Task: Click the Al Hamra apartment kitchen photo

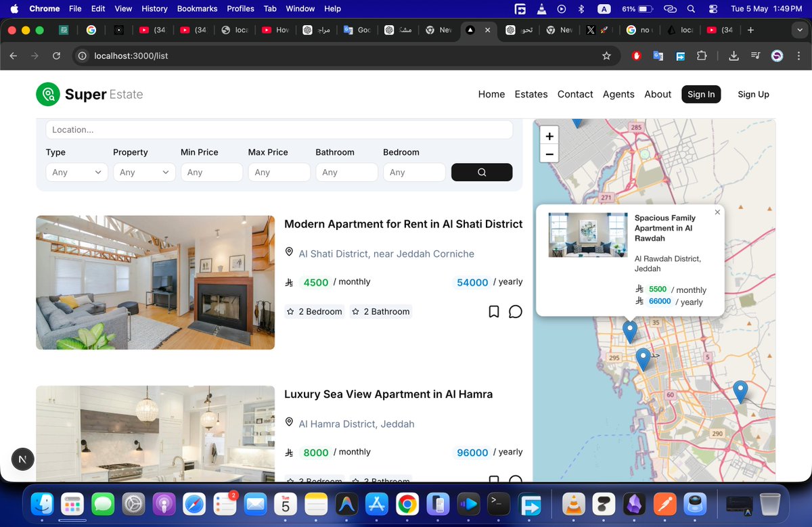Action: pyautogui.click(x=155, y=433)
